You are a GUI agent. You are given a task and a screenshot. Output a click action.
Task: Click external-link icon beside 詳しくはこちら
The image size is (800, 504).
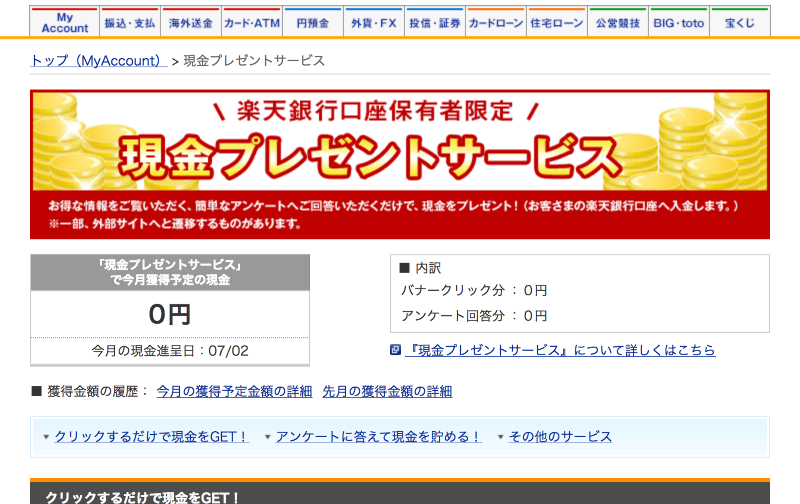[x=395, y=349]
